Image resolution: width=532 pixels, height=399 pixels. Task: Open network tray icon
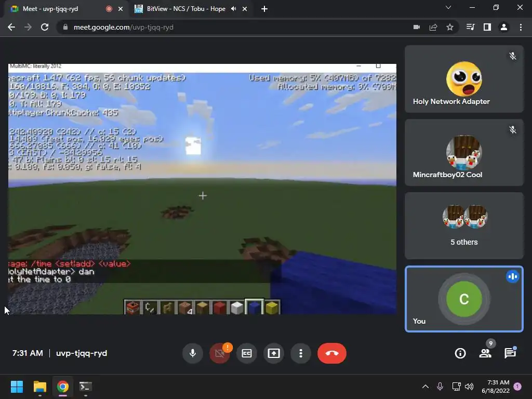[456, 387]
